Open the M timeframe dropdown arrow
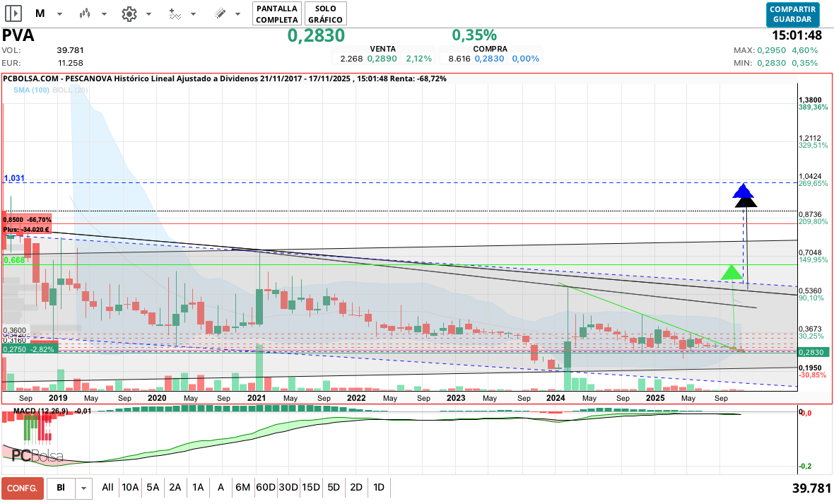Screen dimensions: 834x504 tap(59, 14)
